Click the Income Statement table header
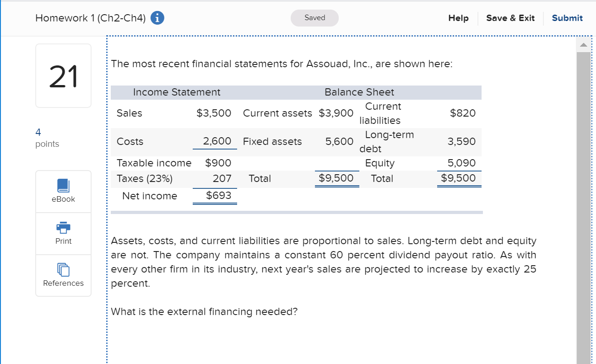596x364 pixels. (176, 92)
